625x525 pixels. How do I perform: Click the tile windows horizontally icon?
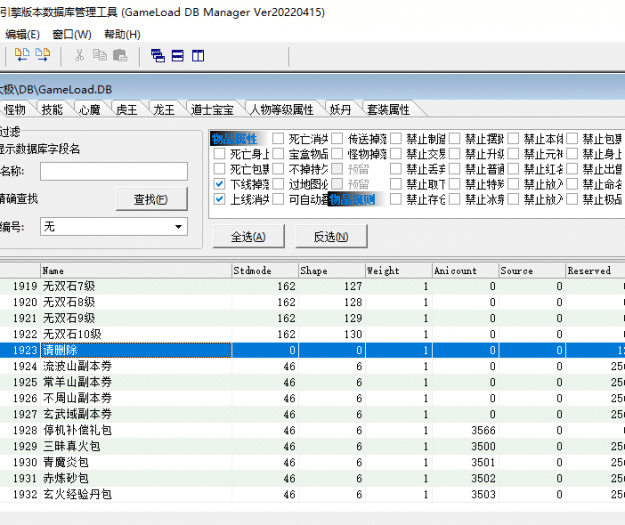pos(178,56)
